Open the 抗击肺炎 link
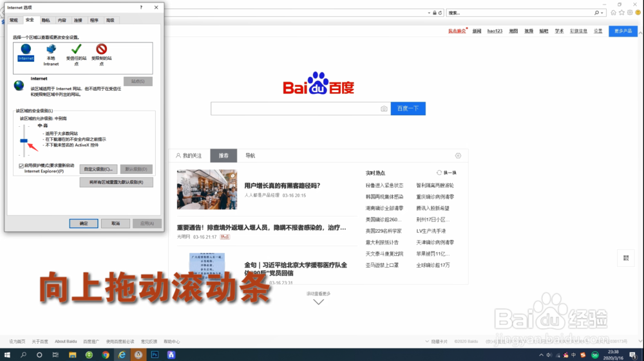 click(x=457, y=31)
